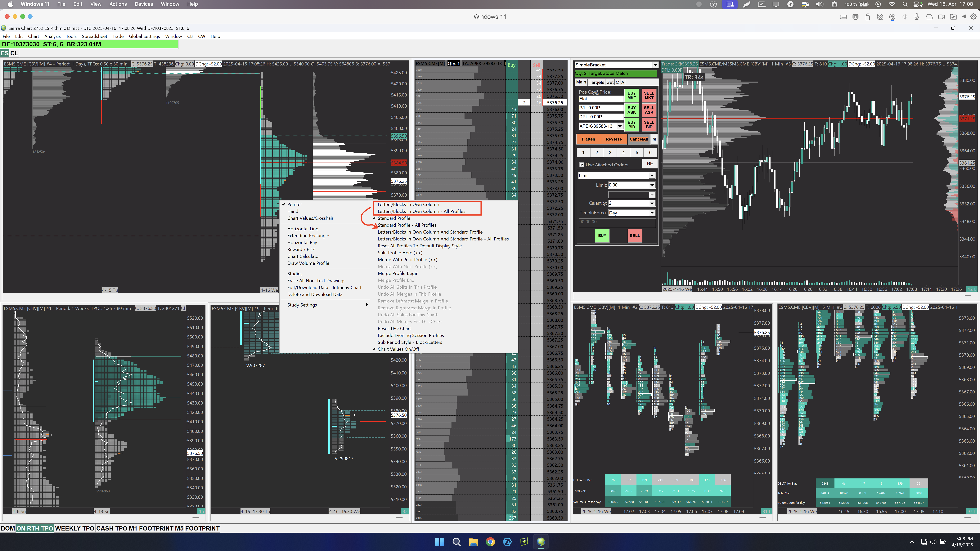The image size is (980, 551).
Task: Toggle the Use Attached Orders checkbox
Action: pyautogui.click(x=582, y=165)
